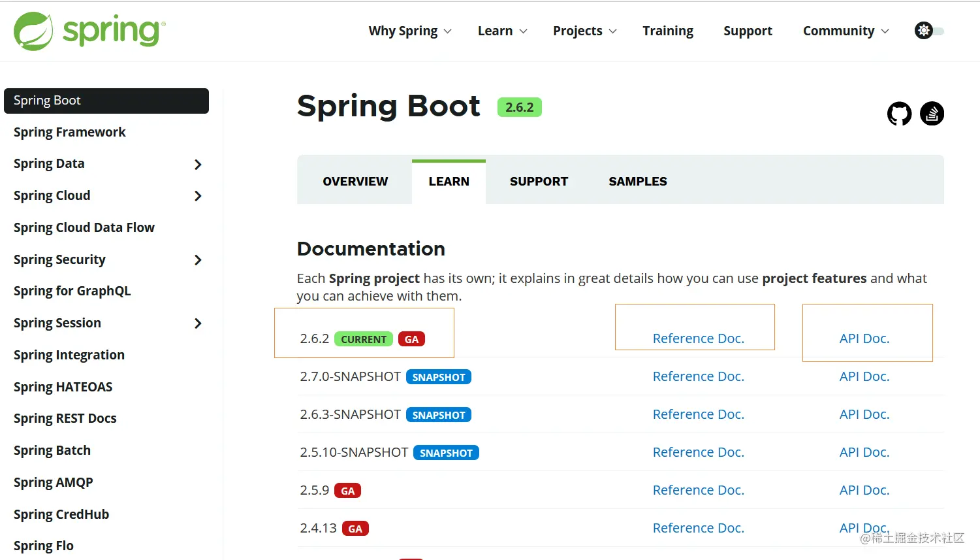The height and width of the screenshot is (560, 980).
Task: Click the SNAPSHOT badge for 2.7.0-SNAPSHOT
Action: coord(439,377)
